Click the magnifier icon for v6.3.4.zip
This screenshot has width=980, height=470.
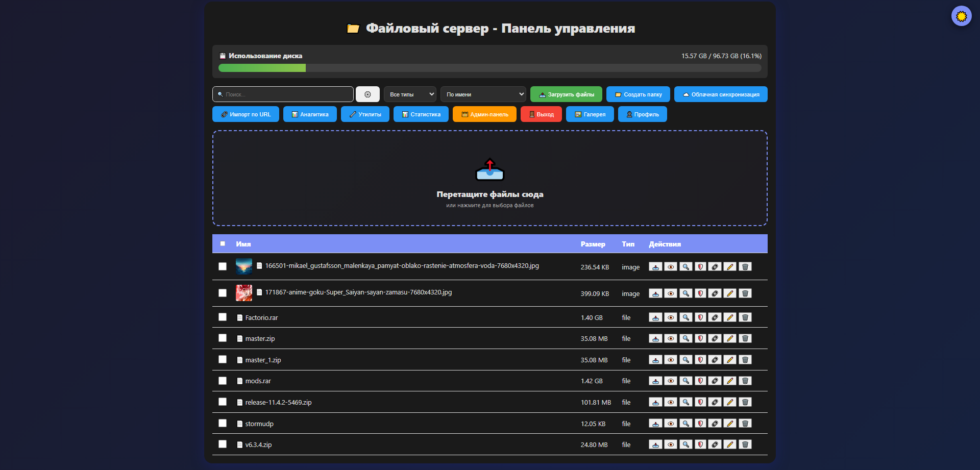point(685,444)
